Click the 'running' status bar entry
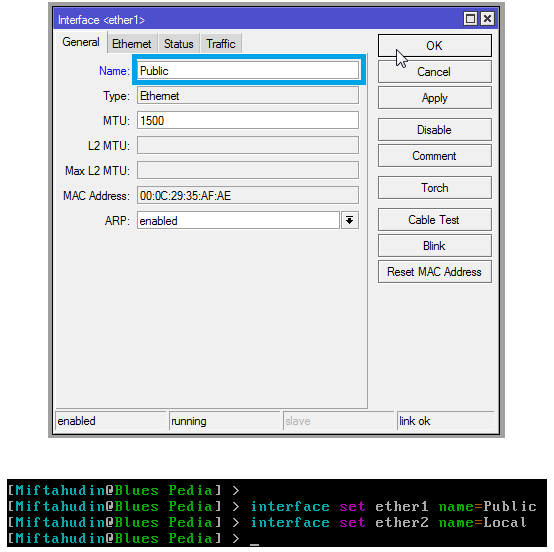The width and height of the screenshot is (554, 552). tap(224, 421)
